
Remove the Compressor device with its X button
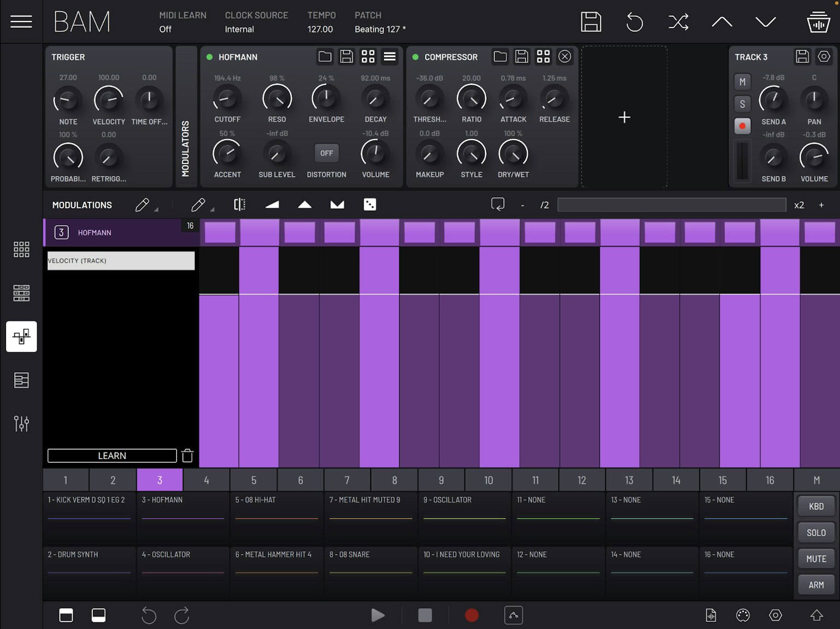pyautogui.click(x=565, y=56)
